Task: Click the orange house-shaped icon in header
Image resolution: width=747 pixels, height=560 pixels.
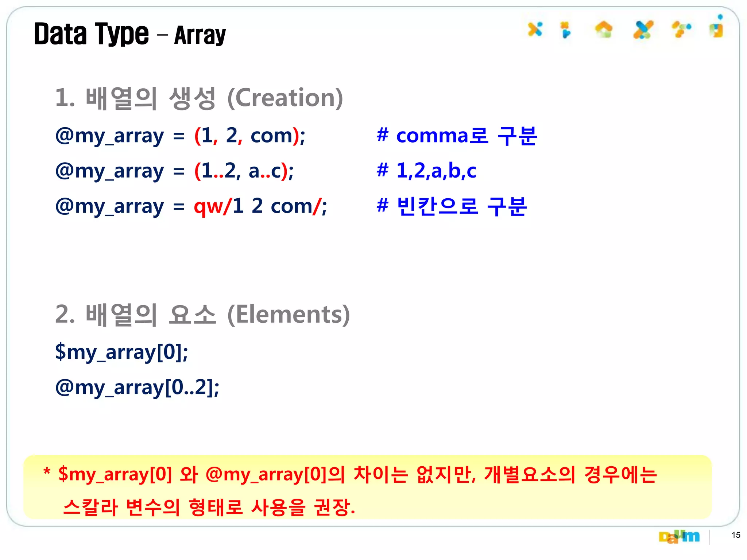Action: [604, 30]
